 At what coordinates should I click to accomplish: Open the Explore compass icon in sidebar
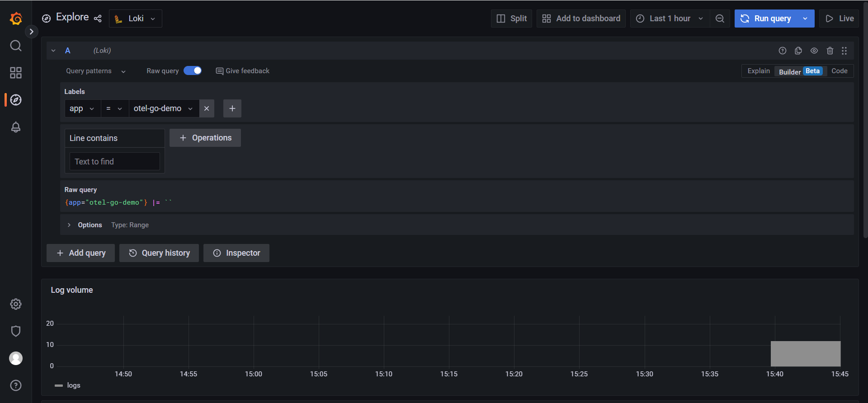[16, 100]
